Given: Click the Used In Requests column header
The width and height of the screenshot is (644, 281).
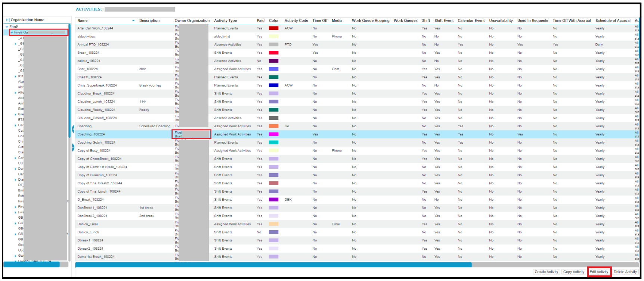Looking at the screenshot, I should coord(533,21).
